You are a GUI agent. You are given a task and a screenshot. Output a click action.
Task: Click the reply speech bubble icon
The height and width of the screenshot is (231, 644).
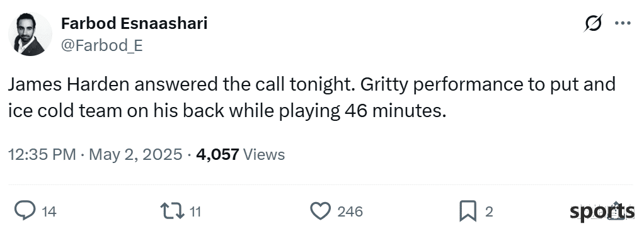pyautogui.click(x=25, y=211)
